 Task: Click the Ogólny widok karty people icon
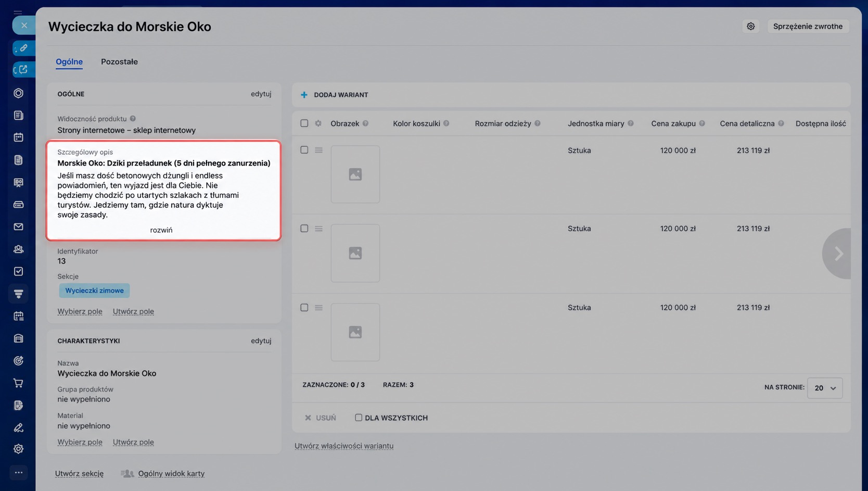tap(127, 473)
